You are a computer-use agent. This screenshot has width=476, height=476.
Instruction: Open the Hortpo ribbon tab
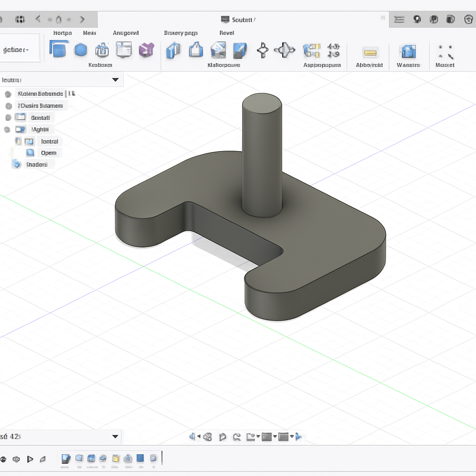(x=62, y=33)
